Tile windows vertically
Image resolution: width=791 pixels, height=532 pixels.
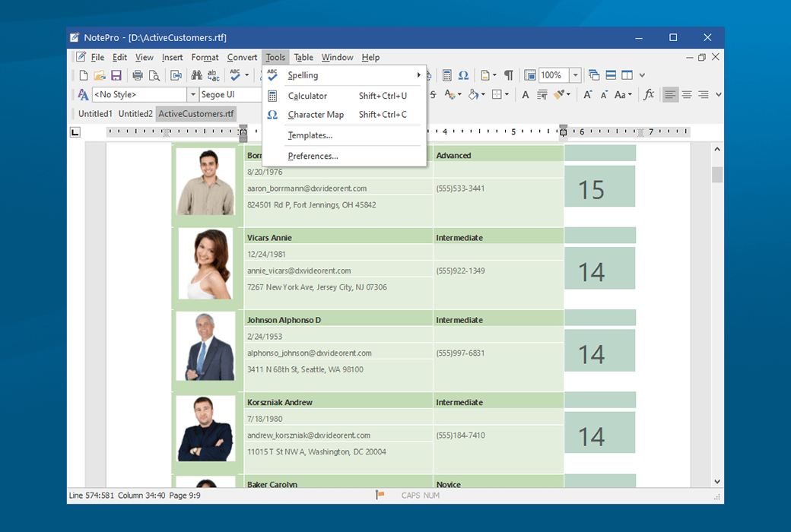627,75
